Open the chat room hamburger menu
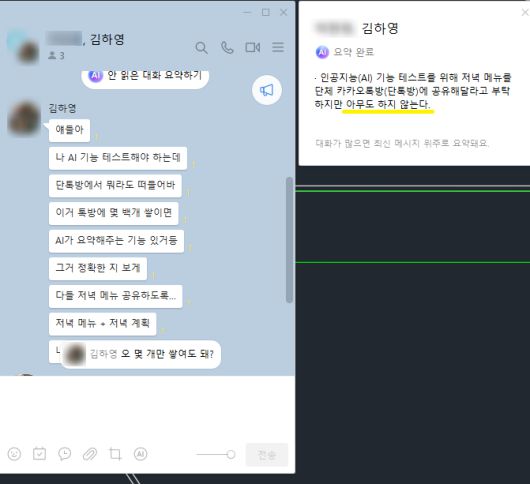 pos(278,47)
